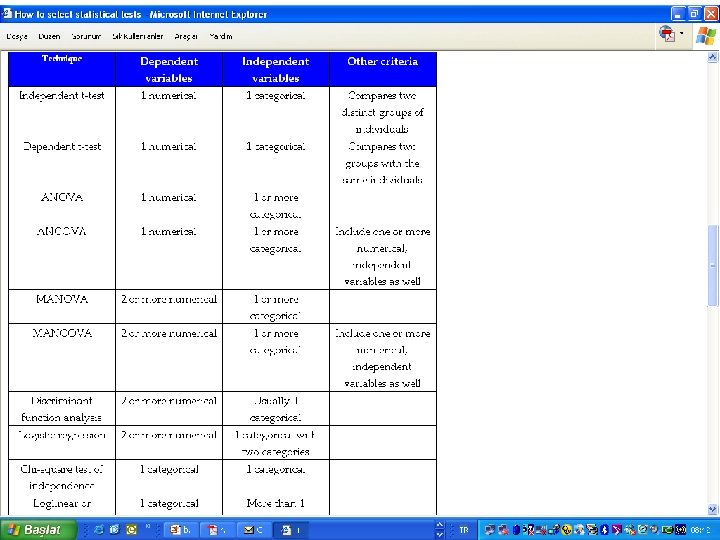Viewport: 720px width, 540px height.
Task: Open the TR language indicator
Action: click(x=464, y=530)
